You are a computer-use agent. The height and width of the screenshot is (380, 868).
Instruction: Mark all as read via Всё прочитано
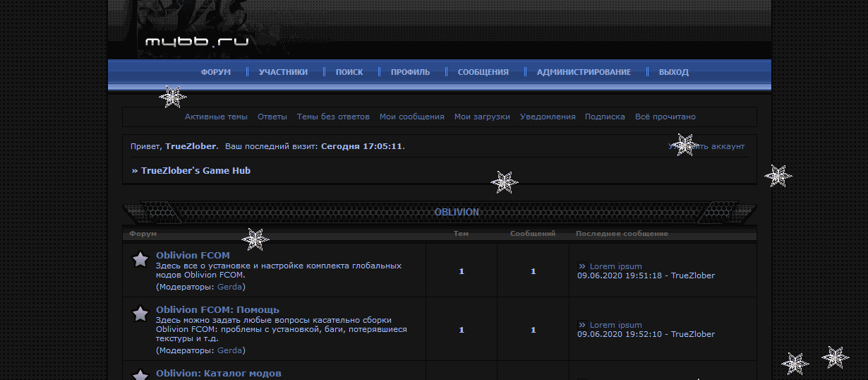click(665, 117)
